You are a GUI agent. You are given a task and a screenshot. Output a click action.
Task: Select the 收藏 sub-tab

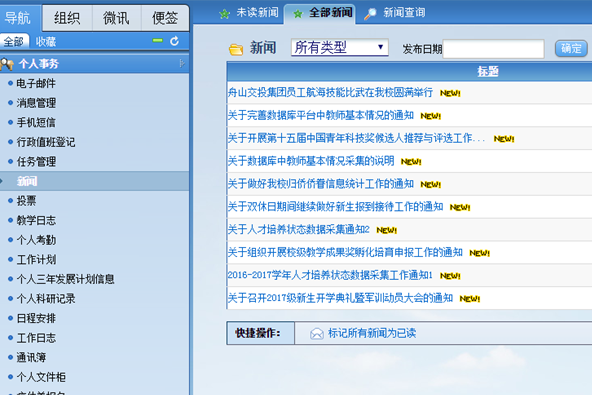pos(46,42)
